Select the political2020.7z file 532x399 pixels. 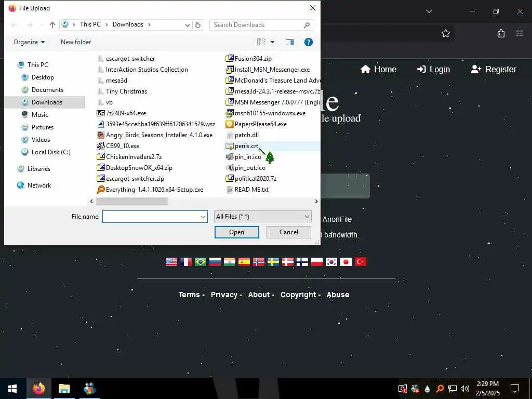(x=251, y=179)
